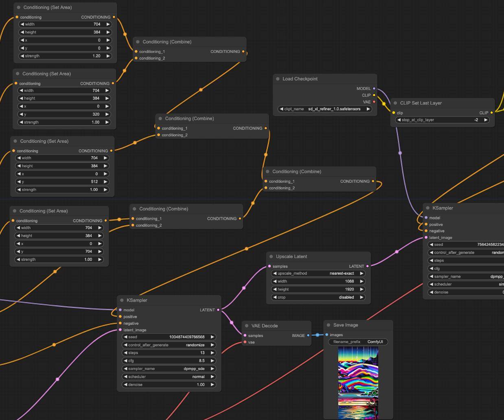
Task: Click the filename_prefix ComfyUI text field
Action: pos(358,342)
